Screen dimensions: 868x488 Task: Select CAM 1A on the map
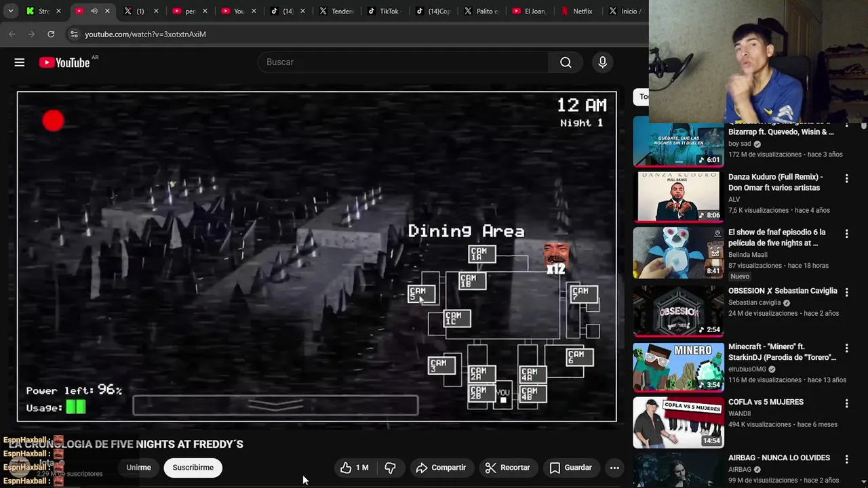482,254
